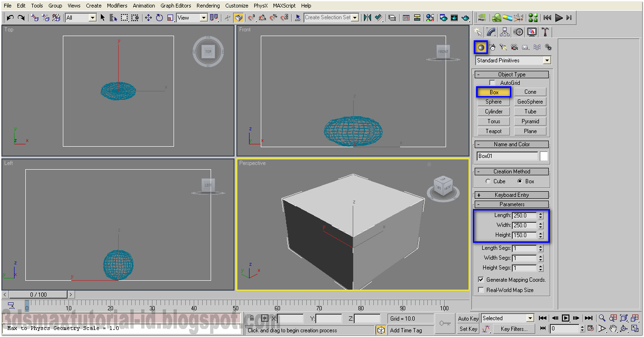Expand the Keyboard Entry rollout
This screenshot has height=337, width=644.
tap(511, 195)
